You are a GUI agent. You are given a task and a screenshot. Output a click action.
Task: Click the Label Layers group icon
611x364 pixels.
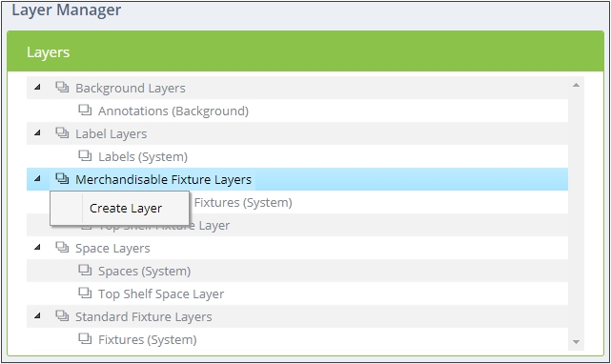point(62,132)
